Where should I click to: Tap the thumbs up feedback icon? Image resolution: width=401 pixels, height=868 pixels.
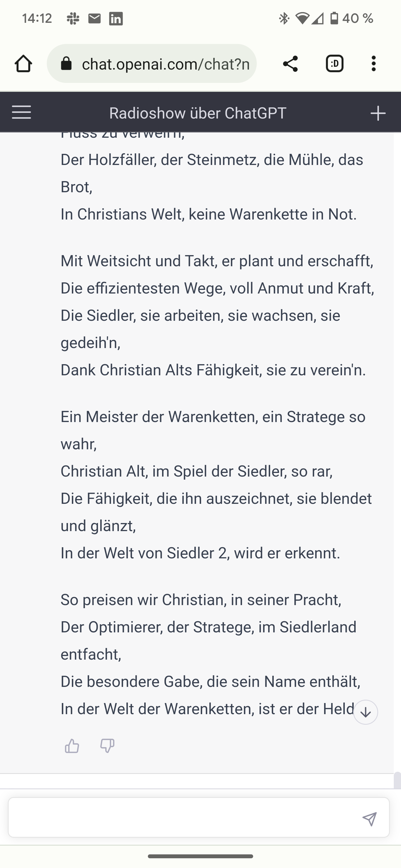[x=72, y=746]
